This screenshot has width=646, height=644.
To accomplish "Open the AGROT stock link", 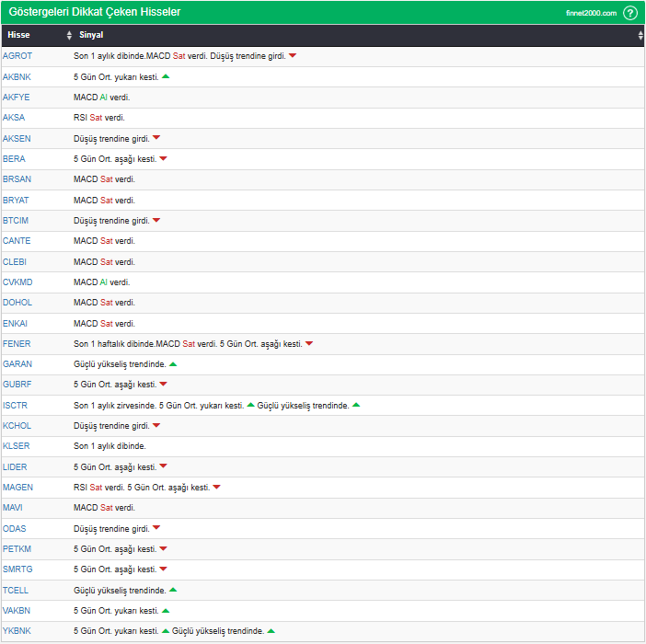I will coord(17,56).
